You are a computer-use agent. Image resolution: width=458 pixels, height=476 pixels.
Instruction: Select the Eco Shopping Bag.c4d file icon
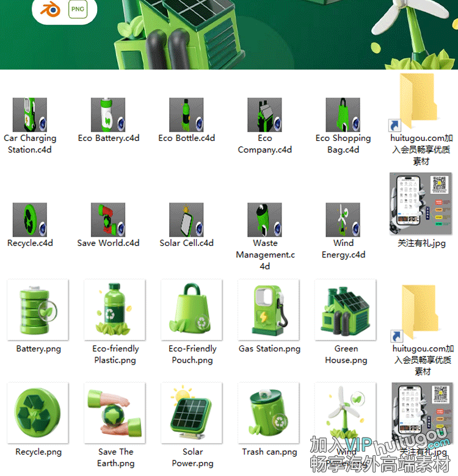343,115
